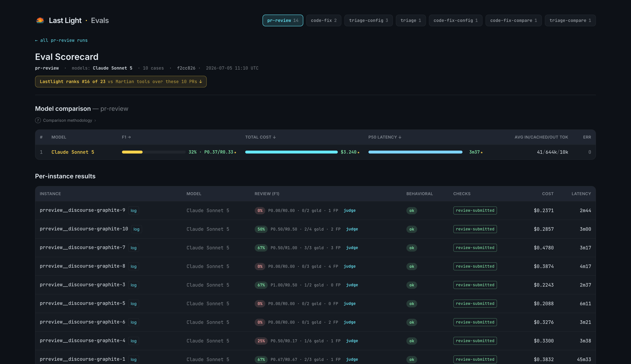Click the $0.4780 cost cell
This screenshot has height=364, width=631.
tap(544, 248)
